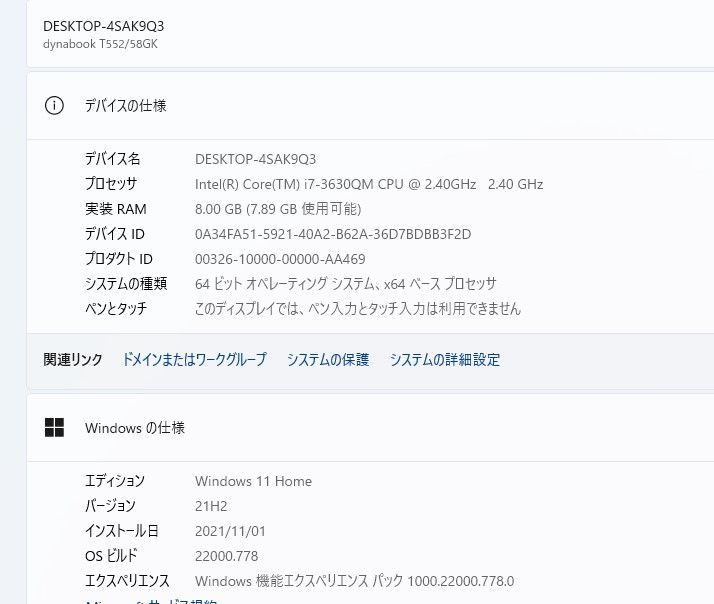Viewport: 714px width, 604px height.
Task: Click the 実装 RAM label
Action: [x=116, y=209]
